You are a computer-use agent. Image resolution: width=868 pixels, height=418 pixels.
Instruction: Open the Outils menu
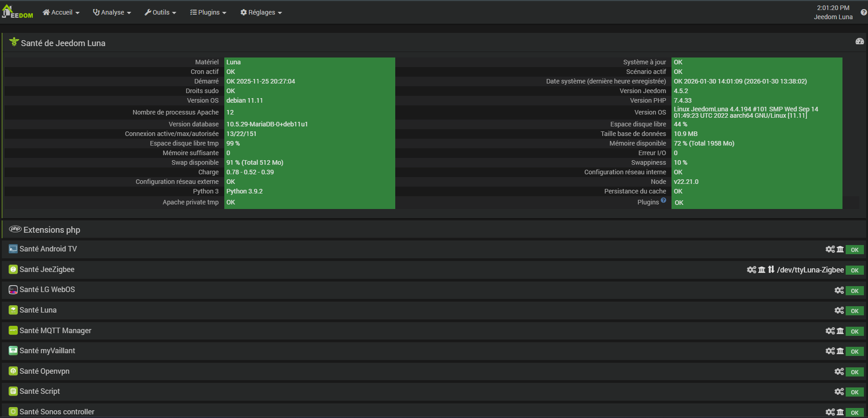(x=160, y=12)
